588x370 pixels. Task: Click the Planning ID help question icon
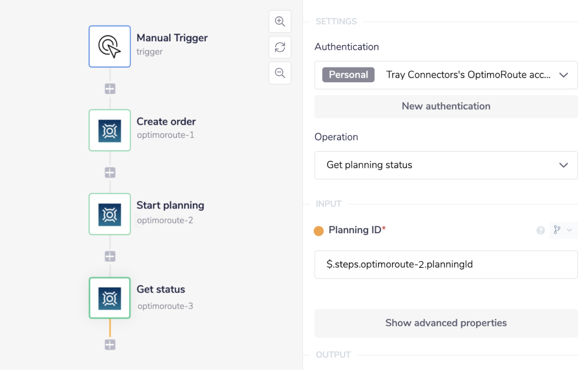pos(540,230)
